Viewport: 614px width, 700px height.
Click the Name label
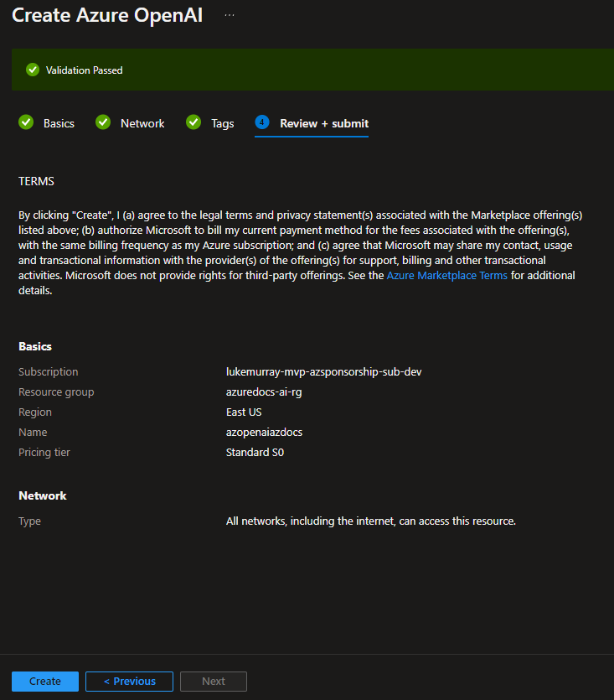(x=33, y=432)
